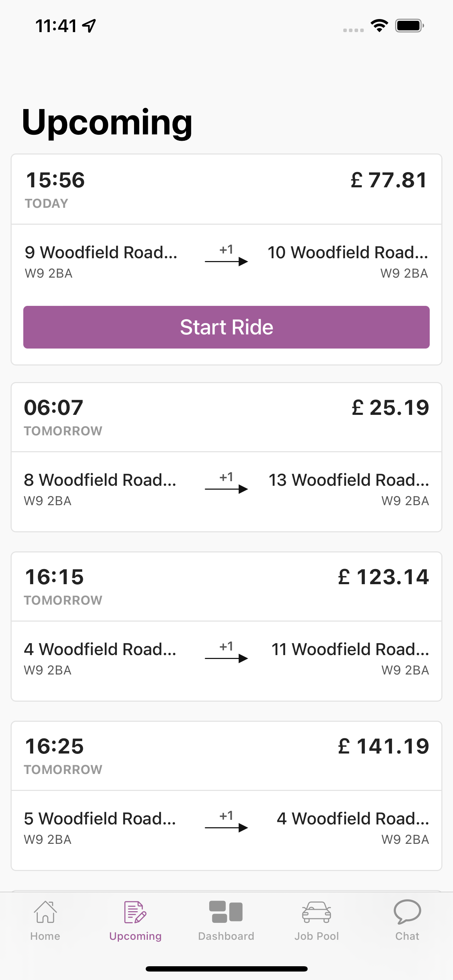Open the 06:07 tomorrow ride card
The width and height of the screenshot is (453, 980).
click(x=226, y=457)
